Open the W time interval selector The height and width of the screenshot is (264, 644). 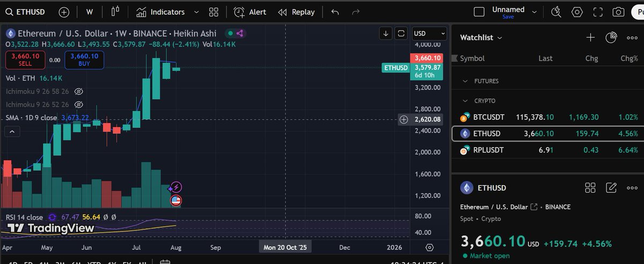click(90, 12)
